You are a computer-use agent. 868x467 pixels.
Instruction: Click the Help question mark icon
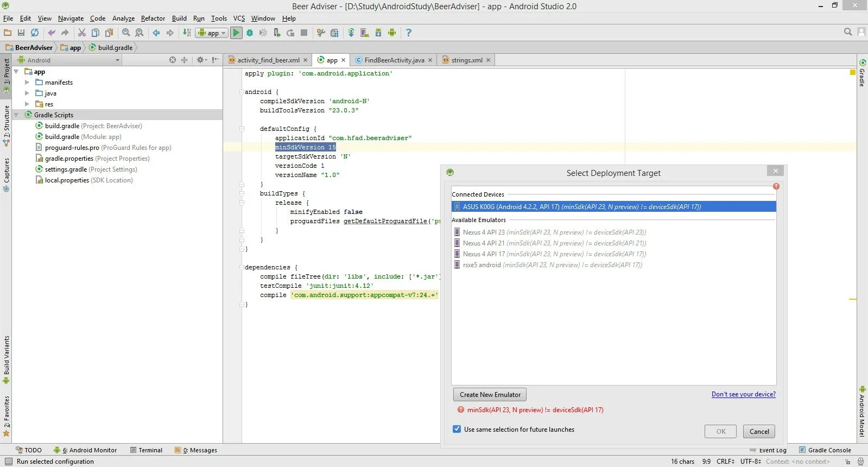point(409,33)
